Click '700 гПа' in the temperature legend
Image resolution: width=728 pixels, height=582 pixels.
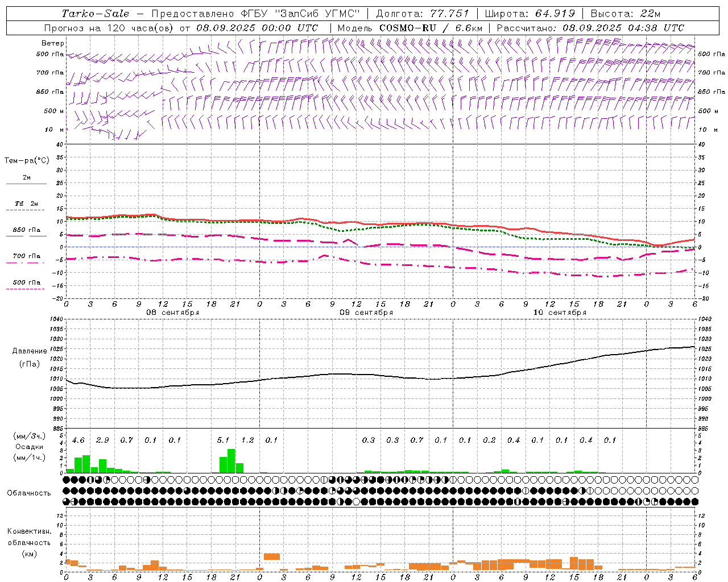tap(27, 256)
